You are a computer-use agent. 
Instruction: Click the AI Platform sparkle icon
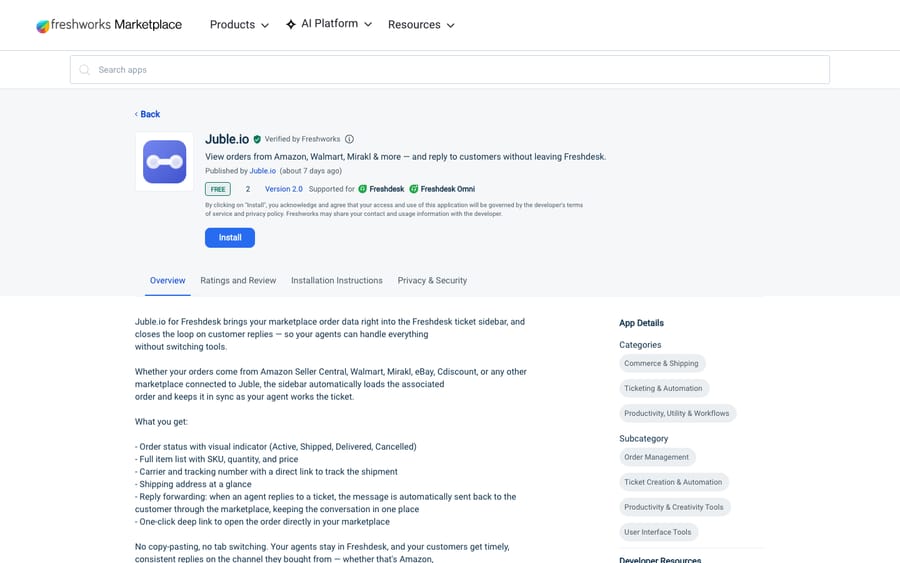291,24
